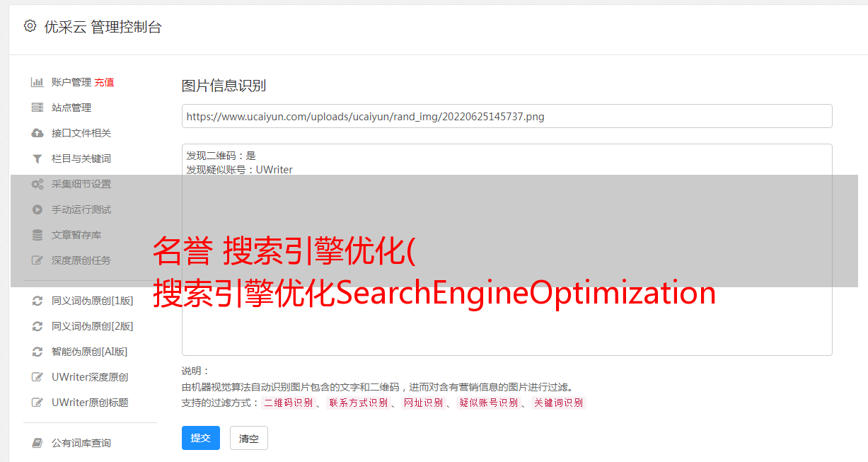Click the cogs icon for 采集细节设置

(37, 184)
